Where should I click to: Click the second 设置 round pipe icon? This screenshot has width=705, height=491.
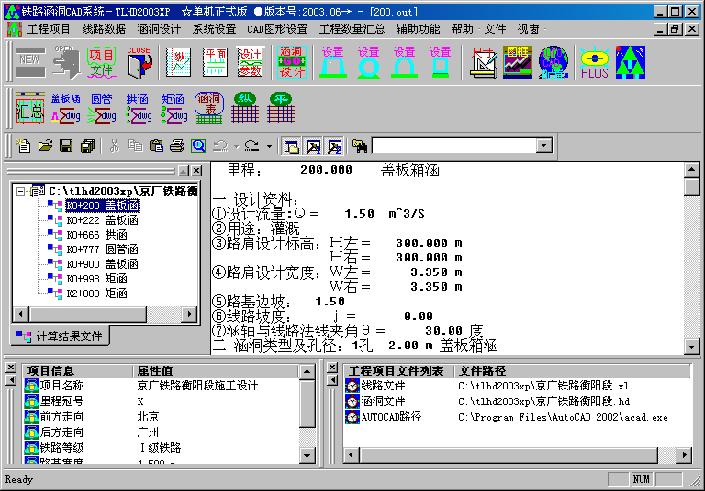click(368, 62)
